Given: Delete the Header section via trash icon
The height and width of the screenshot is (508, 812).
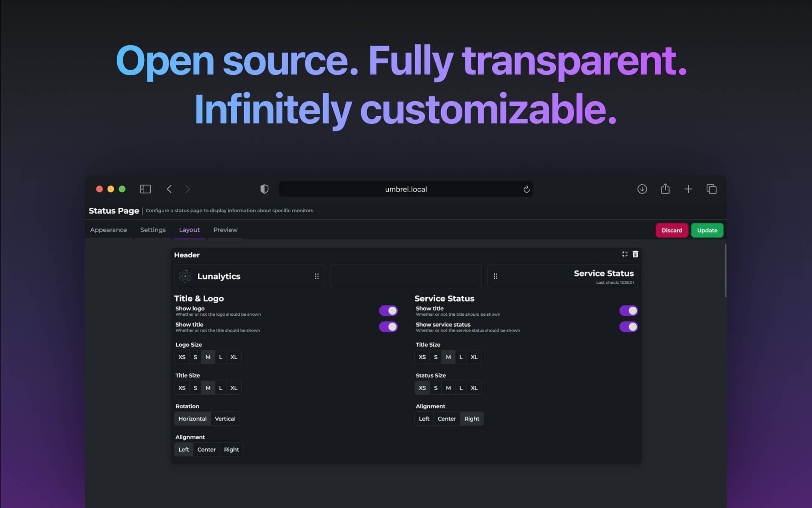Looking at the screenshot, I should pos(635,254).
